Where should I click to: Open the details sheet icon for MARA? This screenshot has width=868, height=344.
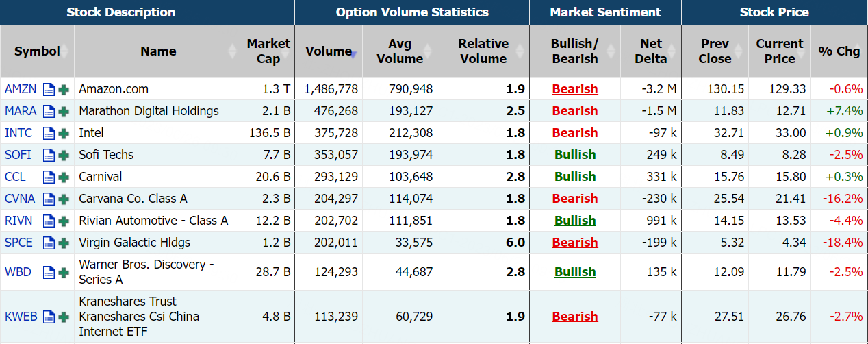[49, 111]
